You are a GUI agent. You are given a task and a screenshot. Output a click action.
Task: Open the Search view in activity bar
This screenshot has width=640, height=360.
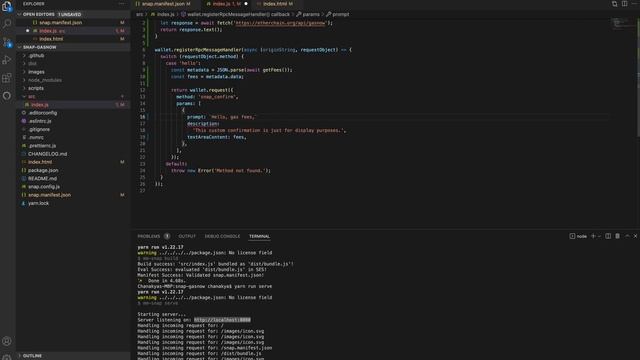7,24
